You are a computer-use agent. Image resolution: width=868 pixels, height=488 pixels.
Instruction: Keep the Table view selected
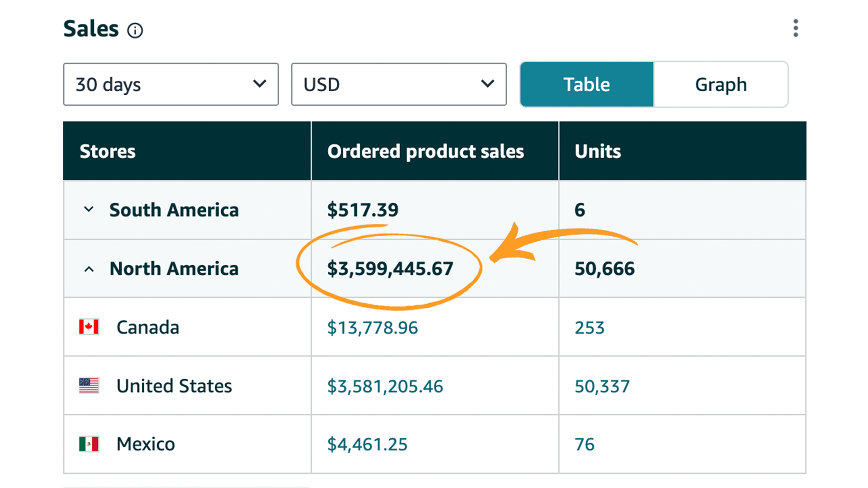[x=586, y=84]
